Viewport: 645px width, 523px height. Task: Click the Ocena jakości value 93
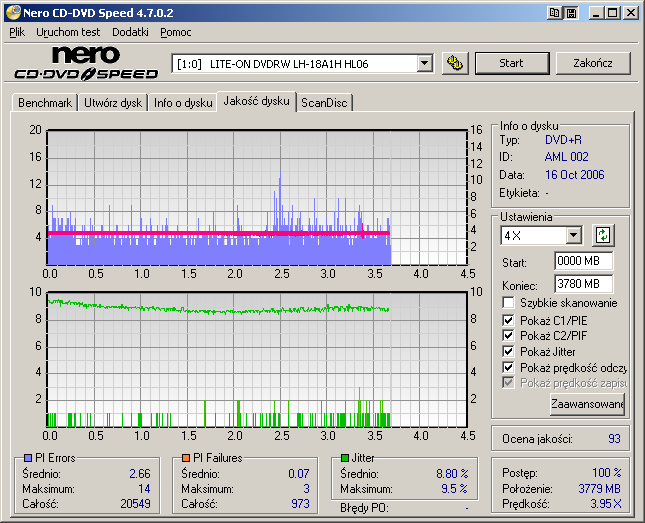click(x=614, y=439)
